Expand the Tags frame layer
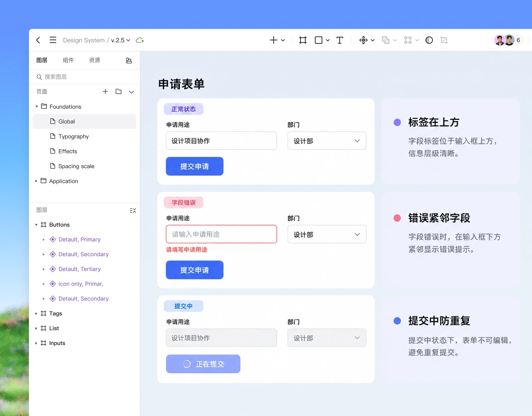This screenshot has height=416, width=532. (36, 313)
